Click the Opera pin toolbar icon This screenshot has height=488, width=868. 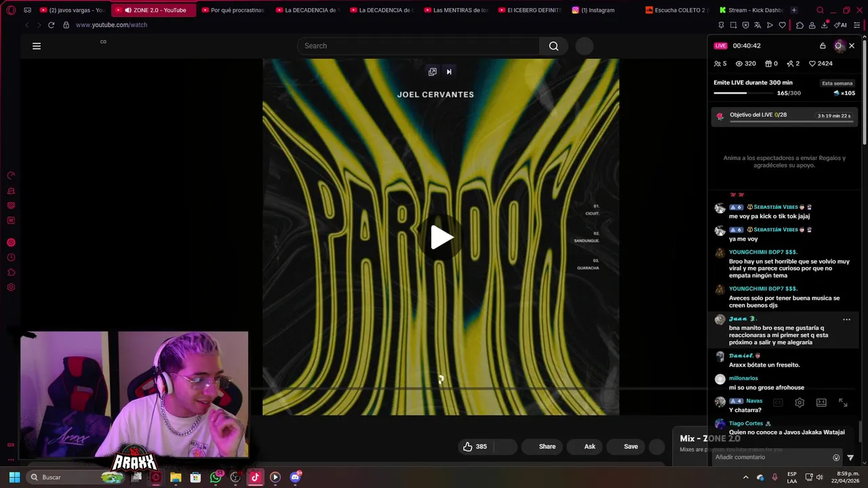721,25
